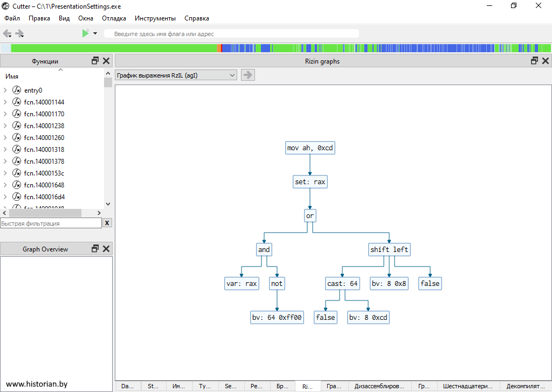Close the Graph Overview panel
Screen dimensions: 552x392
[106, 249]
